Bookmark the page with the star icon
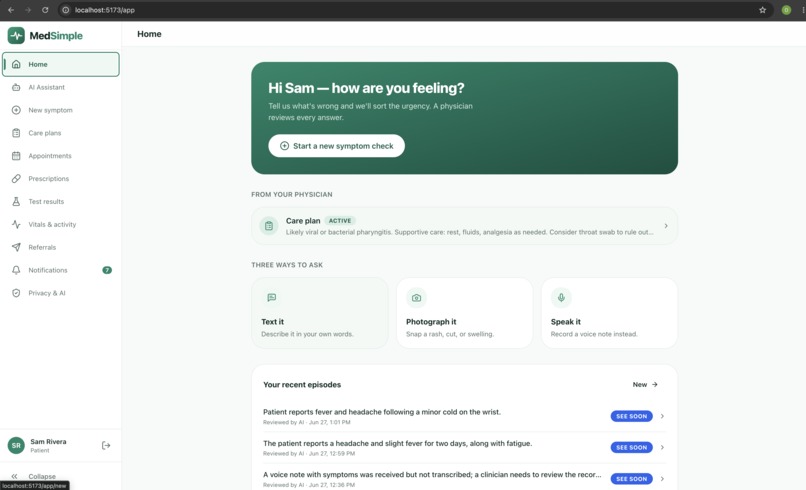 pos(762,10)
